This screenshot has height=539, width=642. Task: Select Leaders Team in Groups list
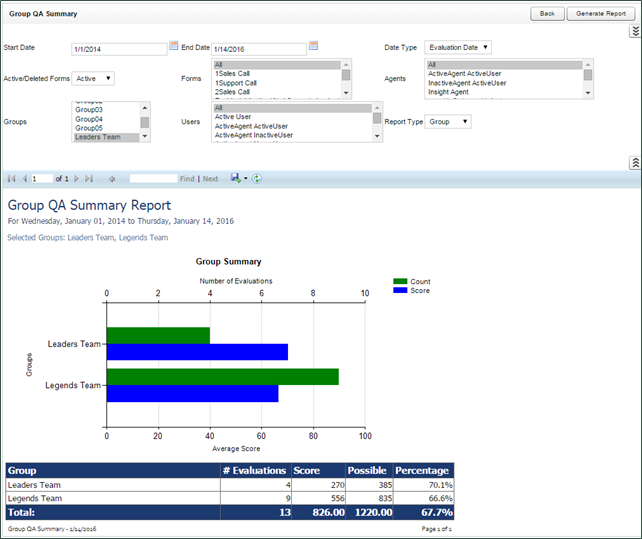click(x=105, y=137)
